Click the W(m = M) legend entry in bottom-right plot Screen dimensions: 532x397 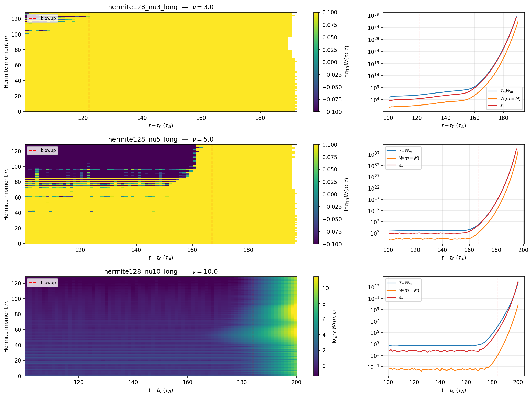403,290
